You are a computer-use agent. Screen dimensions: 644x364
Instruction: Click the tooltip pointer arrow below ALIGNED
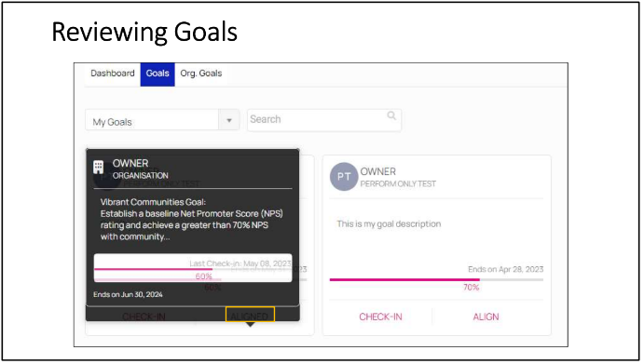(x=250, y=324)
